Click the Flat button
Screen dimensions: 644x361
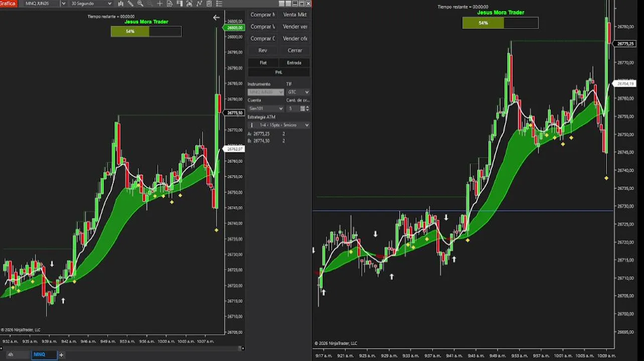(x=263, y=63)
